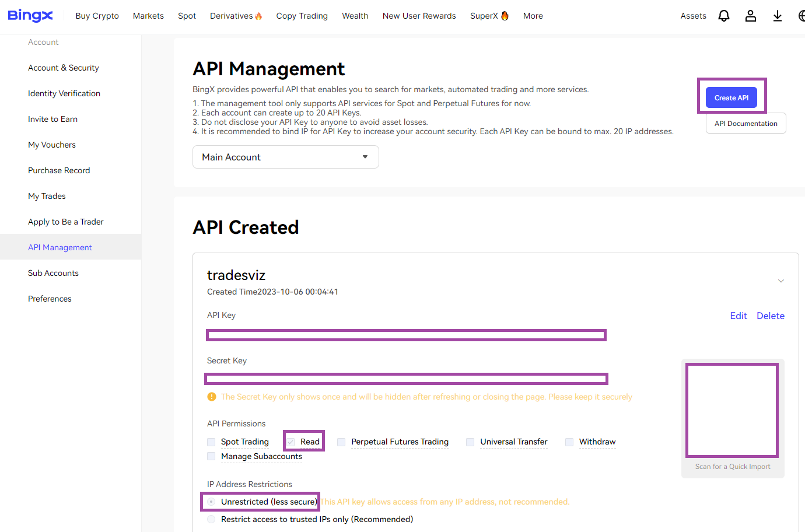This screenshot has width=805, height=532.
Task: Click the BingX logo
Action: tap(30, 16)
